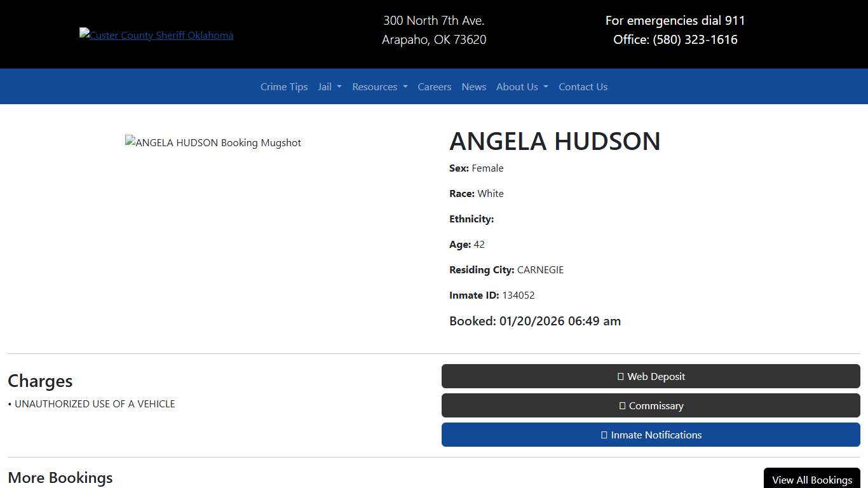Open Inmate Notifications
The image size is (868, 488).
650,435
